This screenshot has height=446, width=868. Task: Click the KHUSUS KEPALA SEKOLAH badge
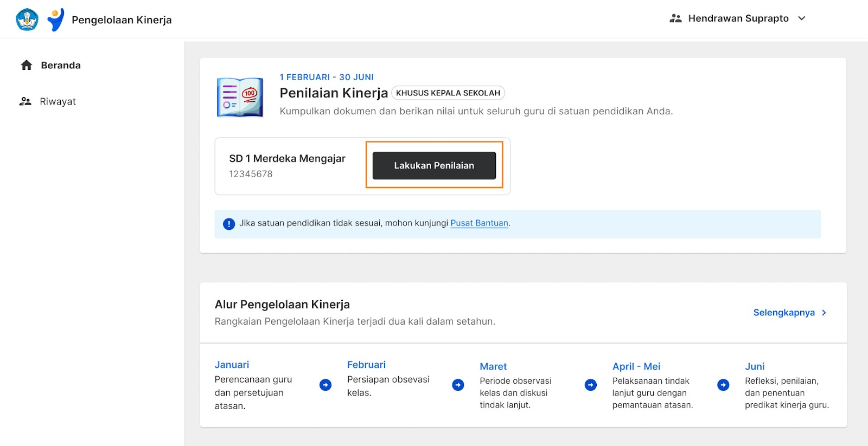click(448, 93)
